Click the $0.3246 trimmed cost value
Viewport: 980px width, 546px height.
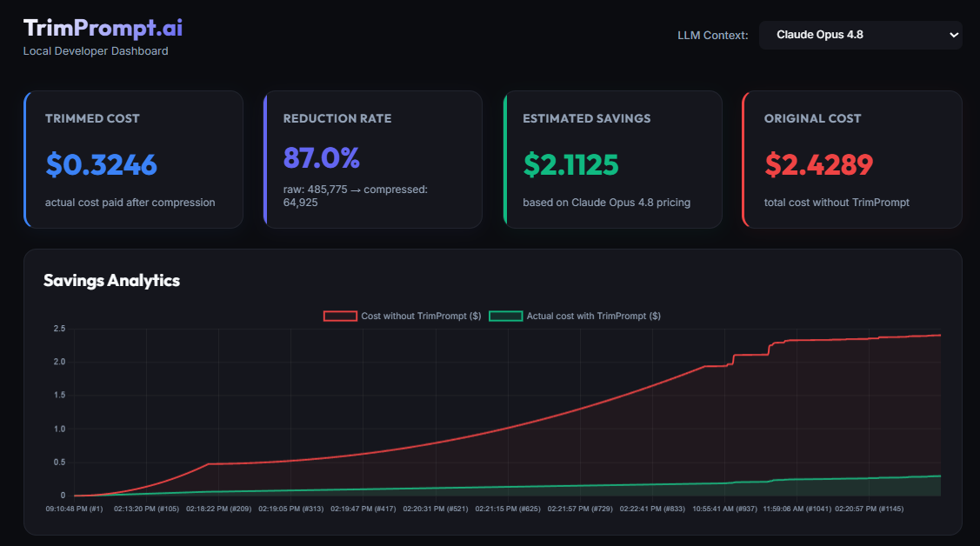[x=101, y=164]
